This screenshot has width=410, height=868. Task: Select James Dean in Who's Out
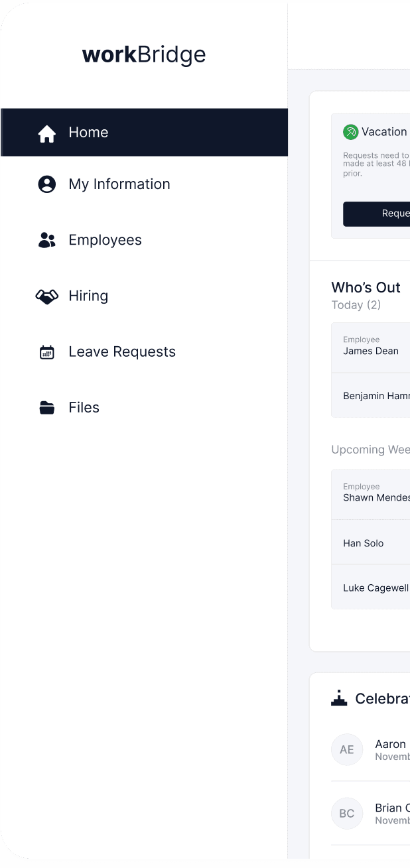click(x=371, y=351)
